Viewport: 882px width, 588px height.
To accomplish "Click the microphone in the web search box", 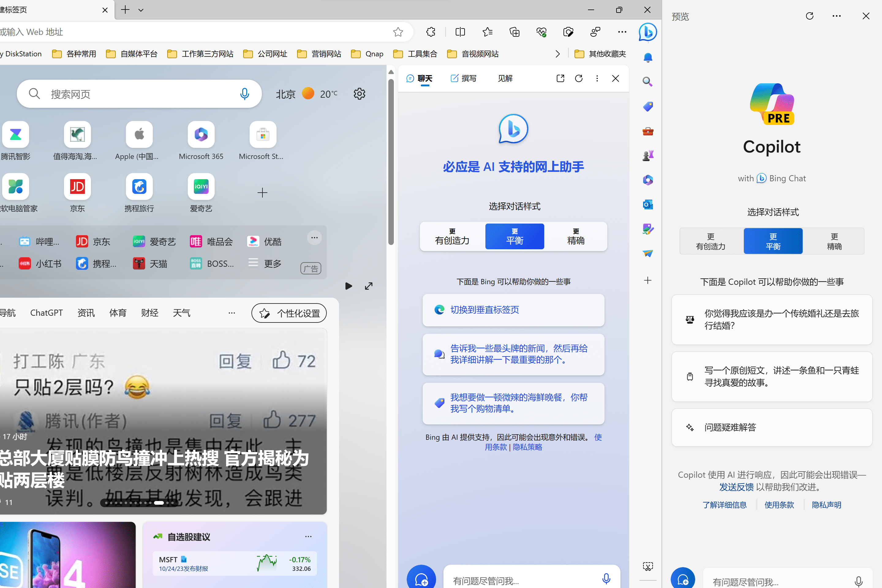I will point(244,94).
